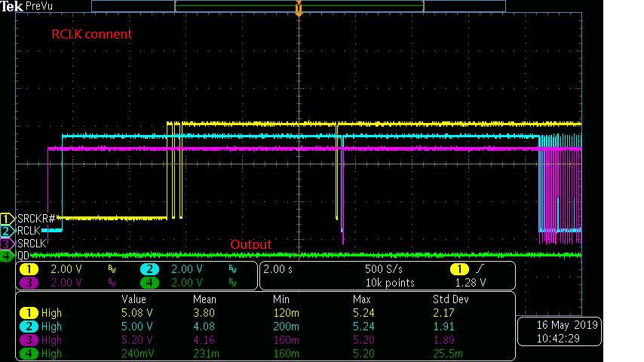Click channel 2 bandwidth limit Bw icon
The width and height of the screenshot is (644, 362).
(232, 269)
